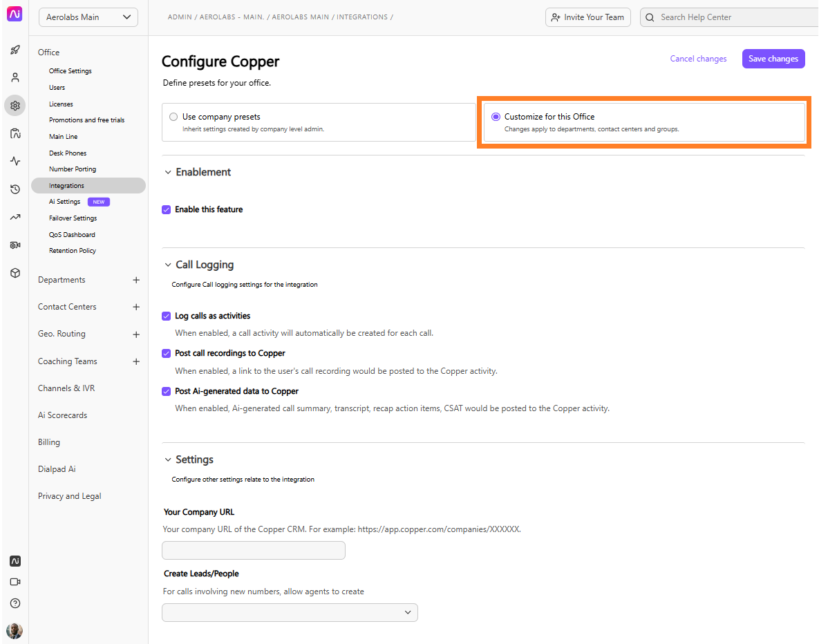Open Ai Scorecards section

(x=63, y=415)
